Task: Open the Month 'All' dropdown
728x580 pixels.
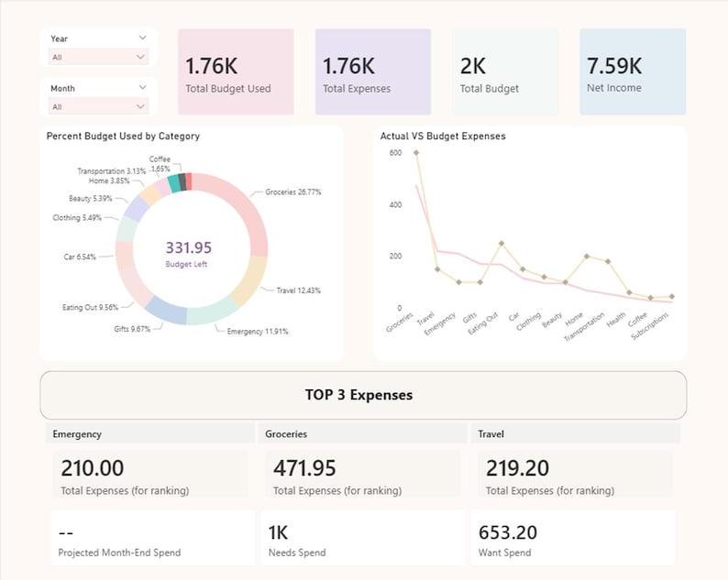Action: click(98, 106)
